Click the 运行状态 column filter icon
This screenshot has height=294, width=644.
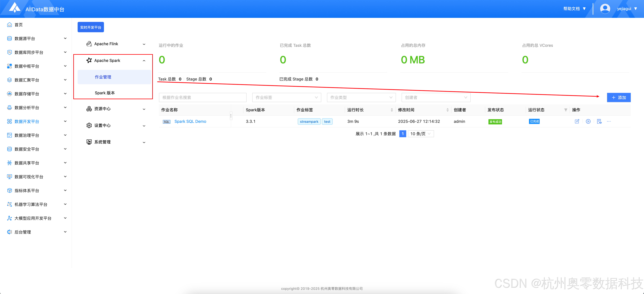[x=566, y=110]
